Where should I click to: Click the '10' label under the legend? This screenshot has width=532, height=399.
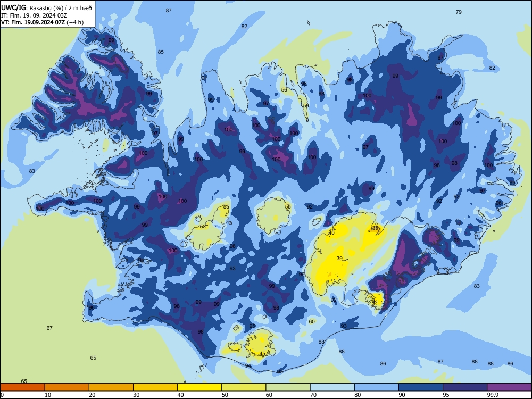(48, 395)
